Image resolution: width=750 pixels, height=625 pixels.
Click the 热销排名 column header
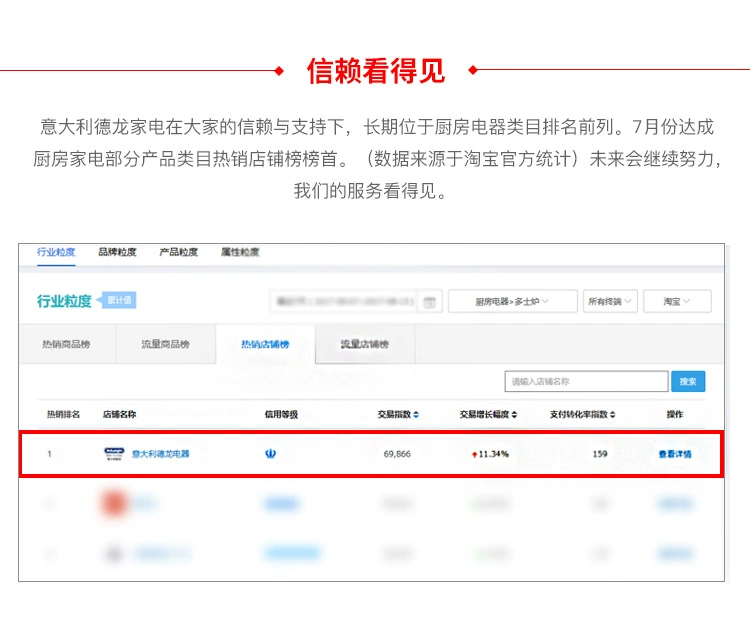pyautogui.click(x=63, y=415)
